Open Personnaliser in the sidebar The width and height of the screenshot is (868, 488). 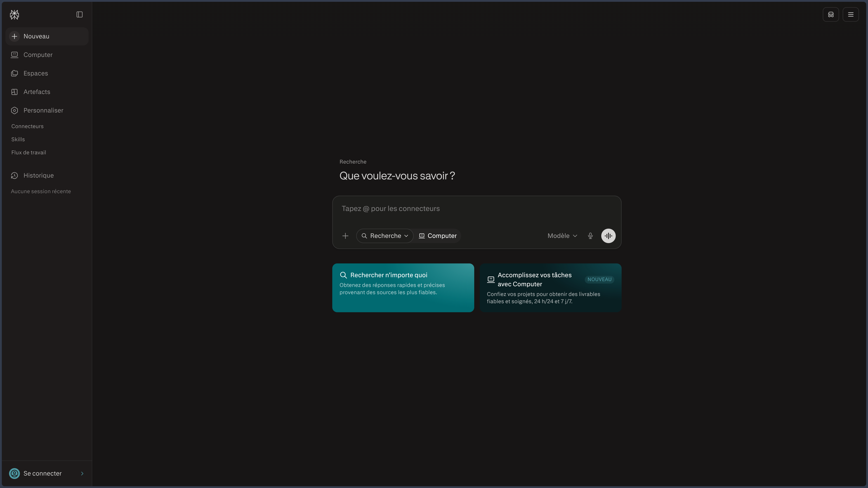(x=47, y=110)
